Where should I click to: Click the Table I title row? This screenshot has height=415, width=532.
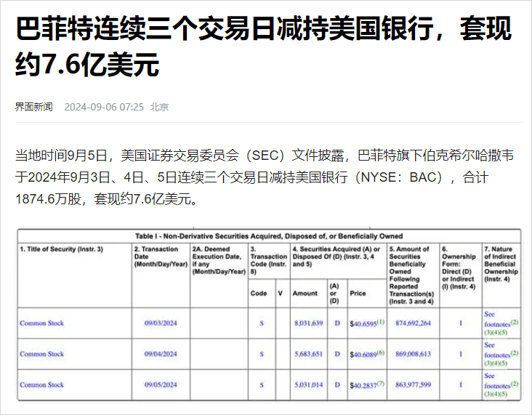click(269, 235)
